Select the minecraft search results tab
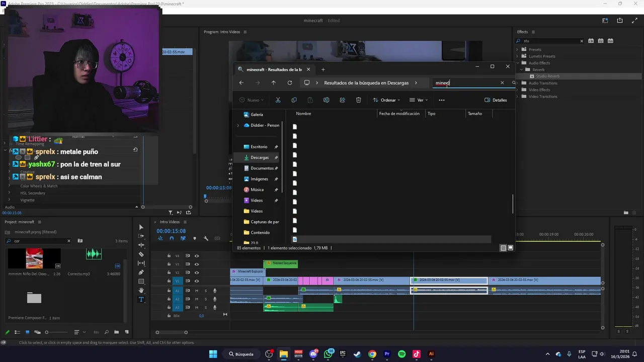 point(275,69)
